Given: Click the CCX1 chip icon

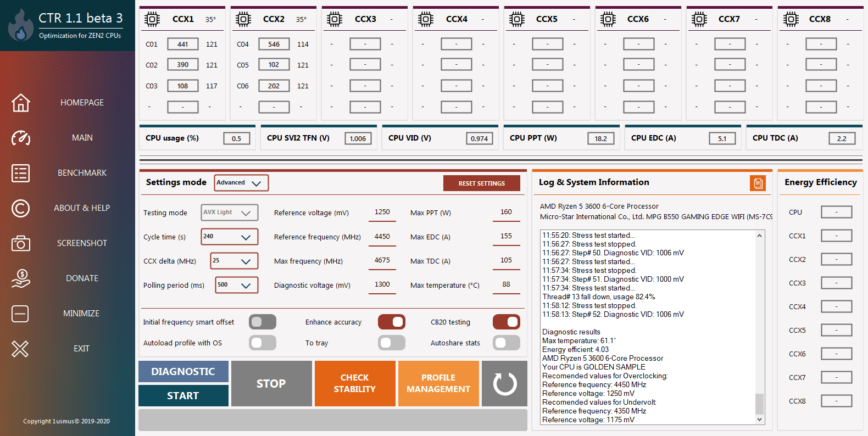Looking at the screenshot, I should click(x=152, y=19).
